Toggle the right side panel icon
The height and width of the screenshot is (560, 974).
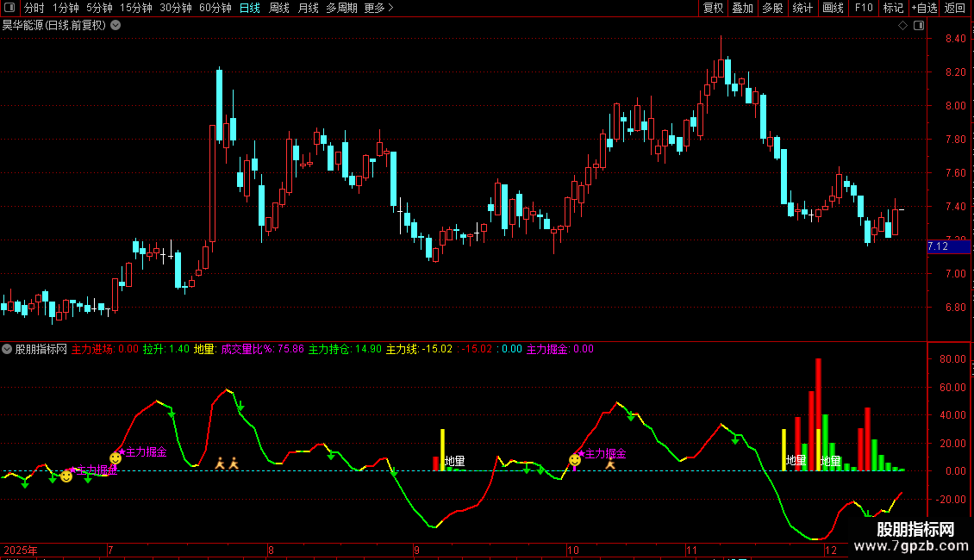(x=919, y=26)
